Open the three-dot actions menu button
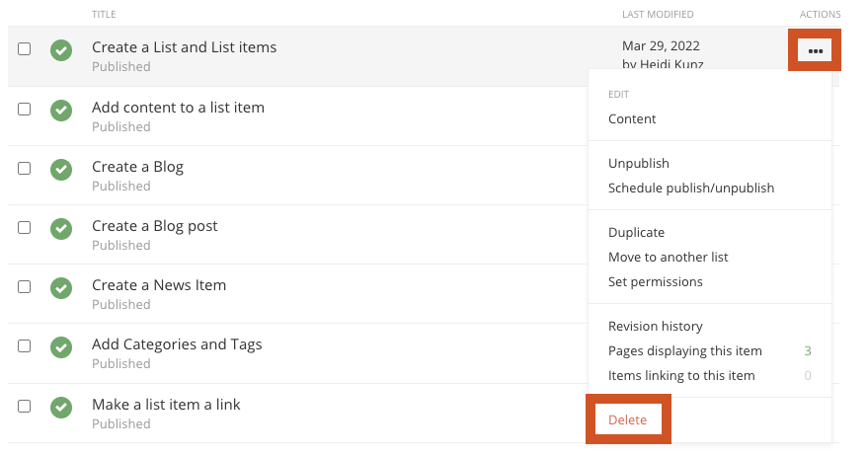The width and height of the screenshot is (868, 455). 815,50
